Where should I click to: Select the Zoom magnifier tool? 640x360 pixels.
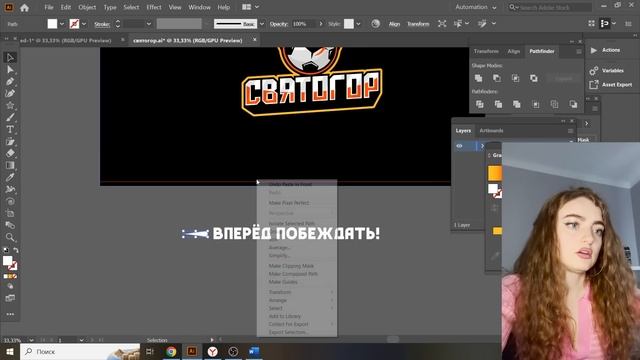pos(10,237)
